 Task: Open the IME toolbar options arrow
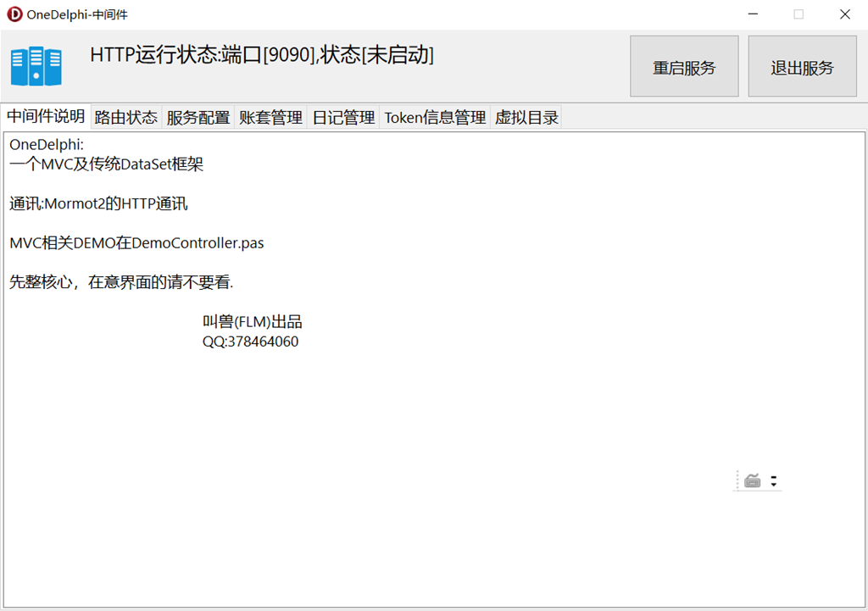point(773,481)
